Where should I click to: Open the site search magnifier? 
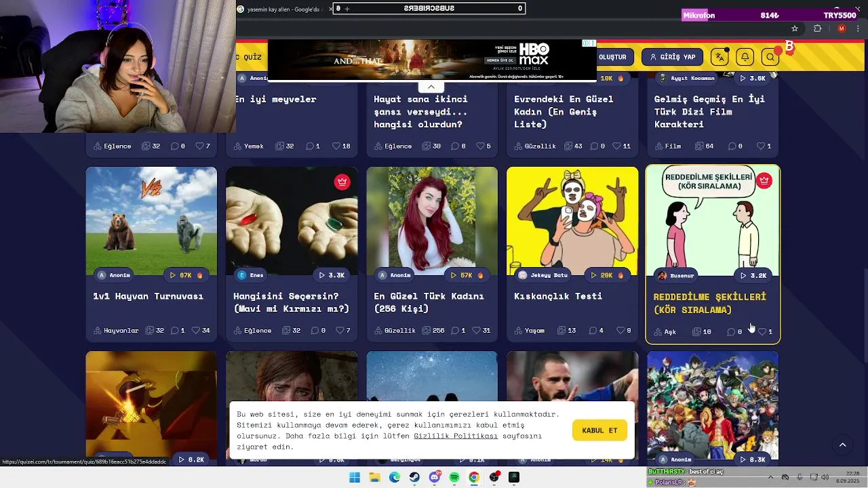[770, 57]
